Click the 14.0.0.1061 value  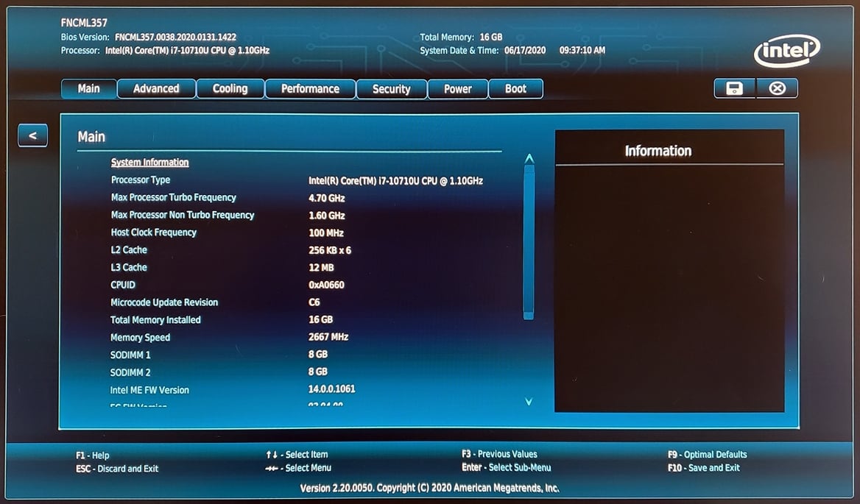(332, 389)
